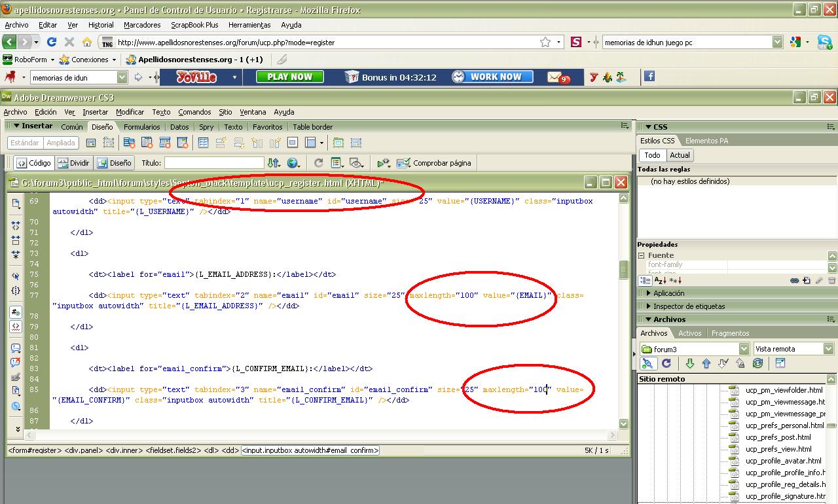Open the mail notification icon showing 9
Image resolution: width=838 pixels, height=504 pixels.
click(558, 77)
